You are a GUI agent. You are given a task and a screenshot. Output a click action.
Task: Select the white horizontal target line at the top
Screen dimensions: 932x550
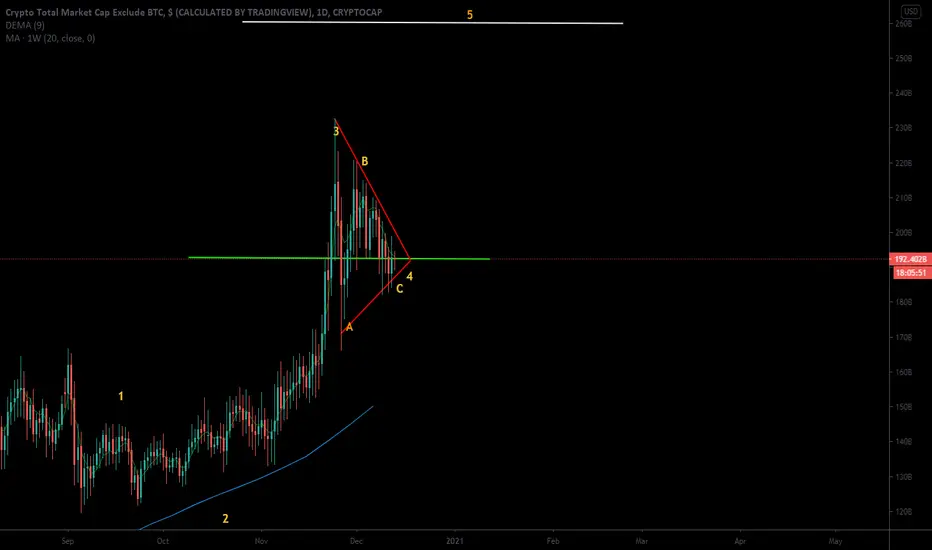433,23
